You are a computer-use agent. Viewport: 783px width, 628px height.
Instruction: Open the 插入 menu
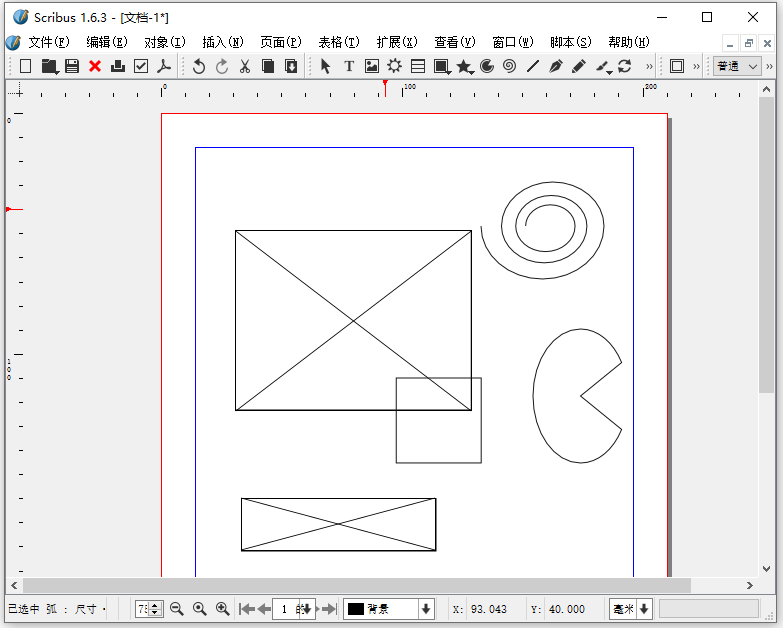point(222,42)
